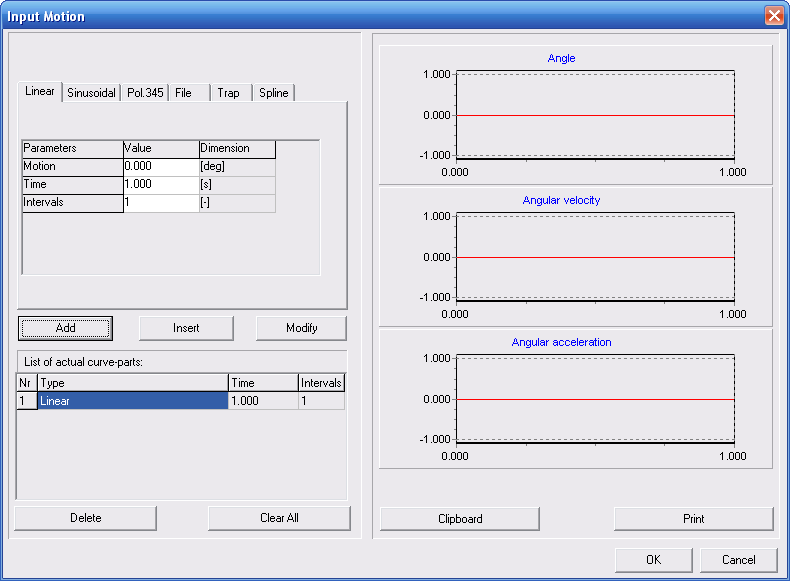Click the Intervals column header in list
This screenshot has height=581, width=790.
321,383
